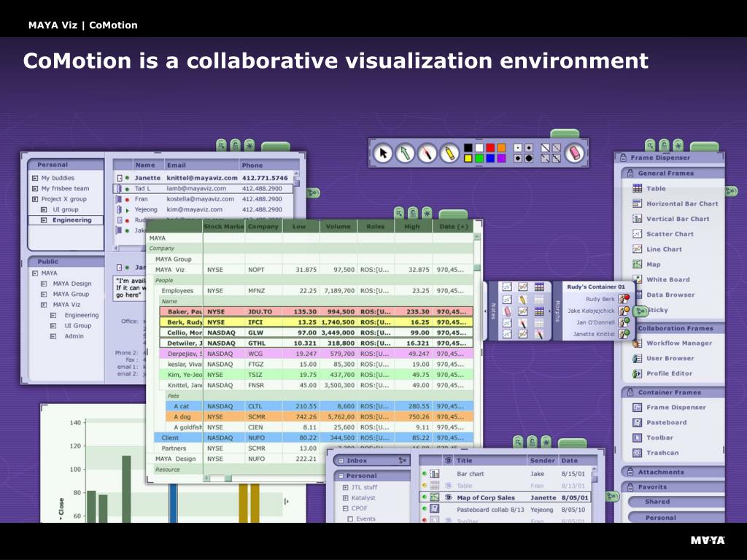Expand Project X group node

click(x=35, y=199)
